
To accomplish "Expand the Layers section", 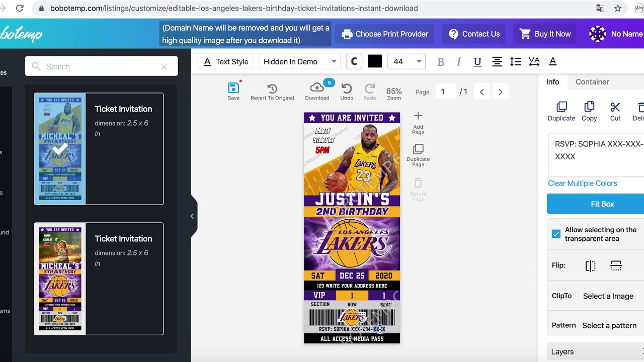I will click(x=596, y=352).
